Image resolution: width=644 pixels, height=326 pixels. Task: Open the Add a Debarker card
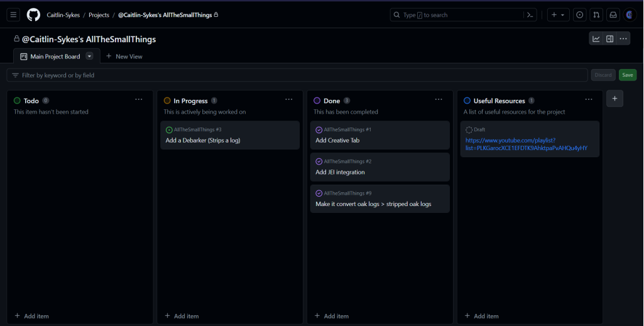202,141
